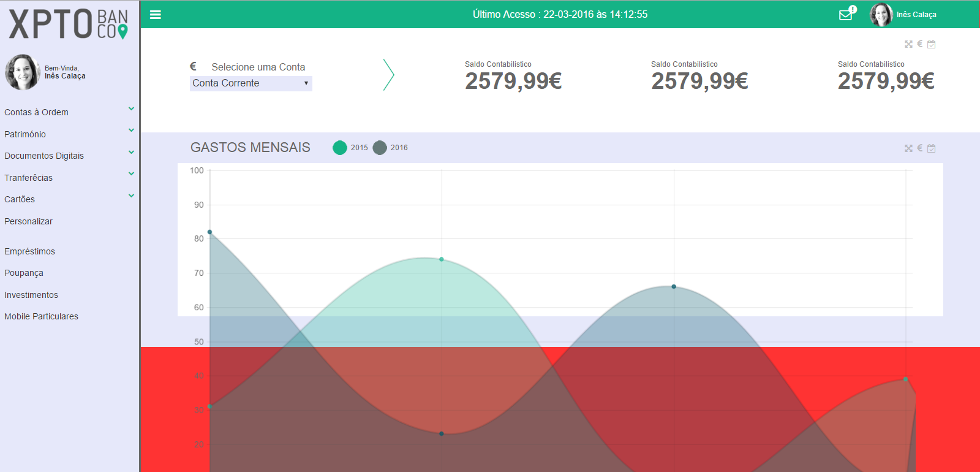Expand Gastos Mensais chart to fullscreen
This screenshot has width=980, height=472.
tap(908, 148)
